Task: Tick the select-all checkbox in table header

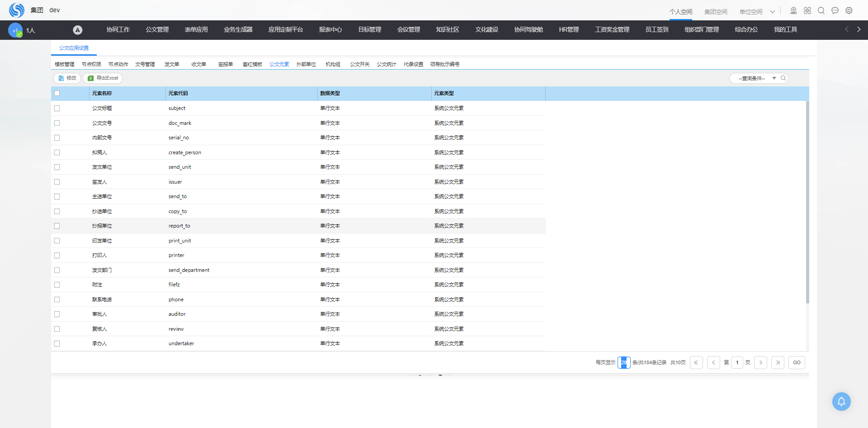Action: pyautogui.click(x=57, y=94)
